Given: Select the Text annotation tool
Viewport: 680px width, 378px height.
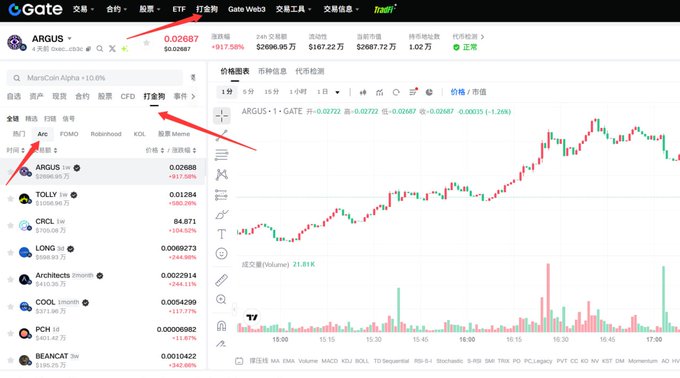Looking at the screenshot, I should [x=222, y=234].
